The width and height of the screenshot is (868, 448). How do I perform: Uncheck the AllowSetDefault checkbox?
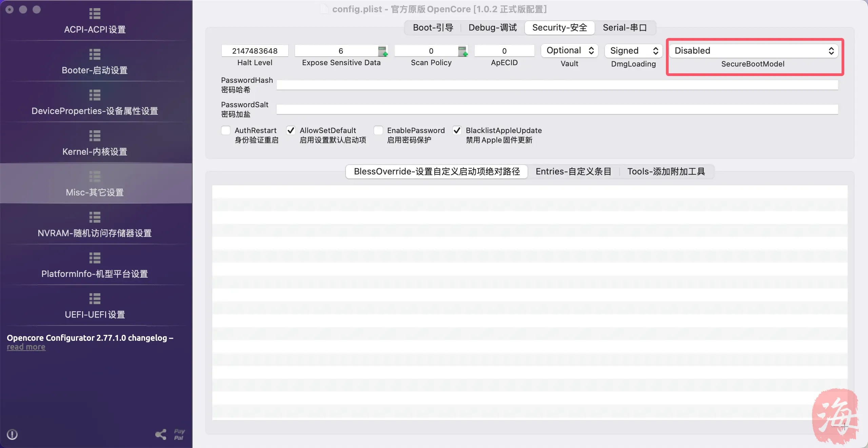pyautogui.click(x=291, y=131)
